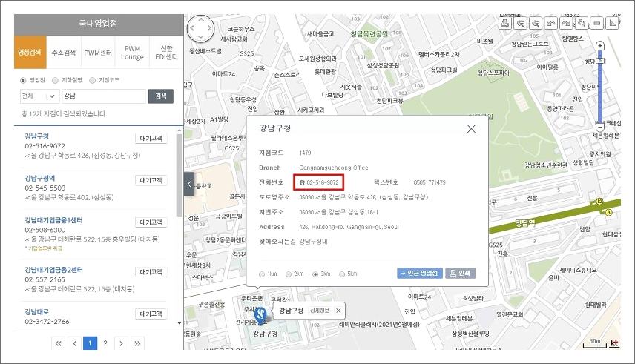Screen dimensions: 635x364
Task: Choose the 2km radius option
Action: click(289, 274)
